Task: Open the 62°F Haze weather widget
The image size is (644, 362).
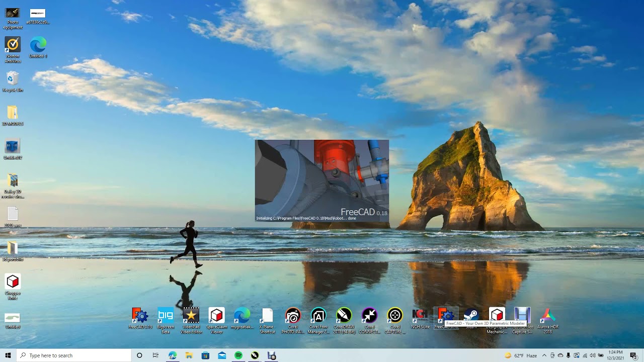Action: point(521,355)
